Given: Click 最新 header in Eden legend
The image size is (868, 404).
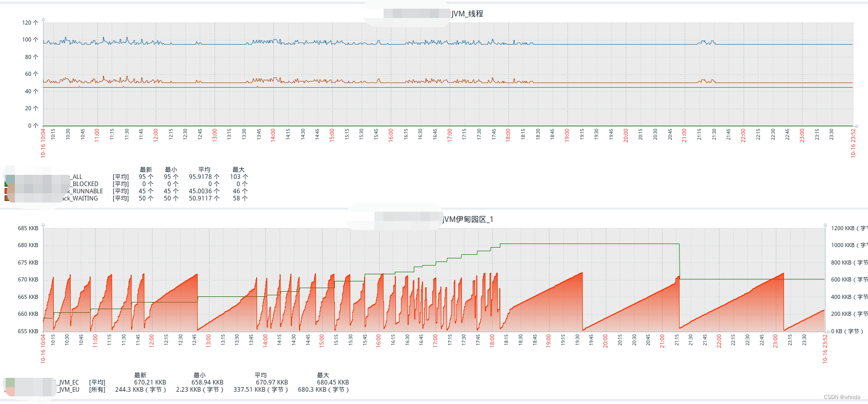Looking at the screenshot, I should (x=140, y=375).
